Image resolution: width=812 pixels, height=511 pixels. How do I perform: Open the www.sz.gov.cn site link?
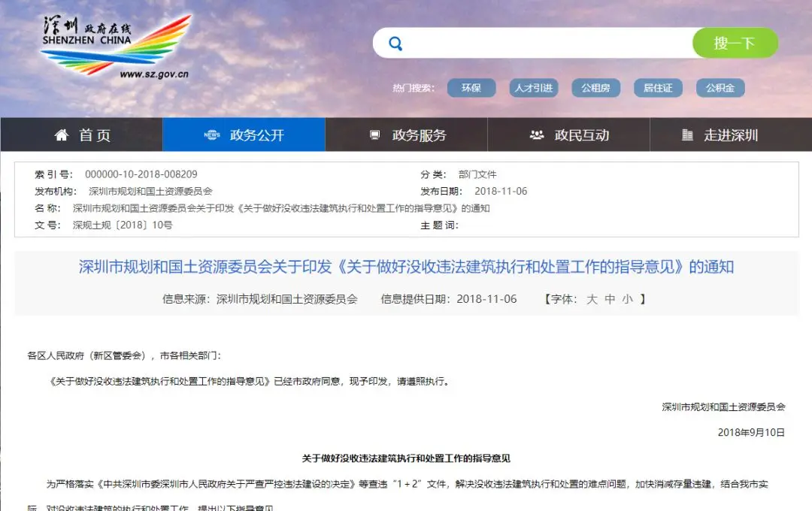[x=154, y=74]
